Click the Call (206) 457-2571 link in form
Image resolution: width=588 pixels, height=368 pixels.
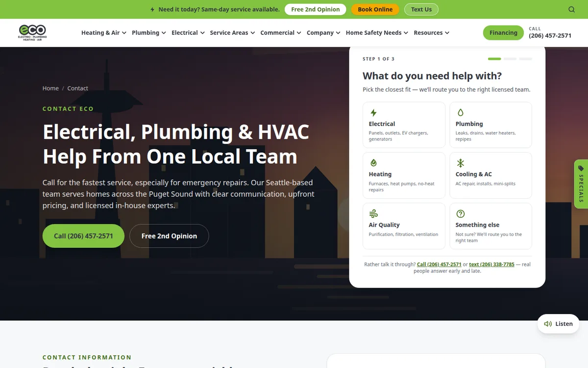439,264
